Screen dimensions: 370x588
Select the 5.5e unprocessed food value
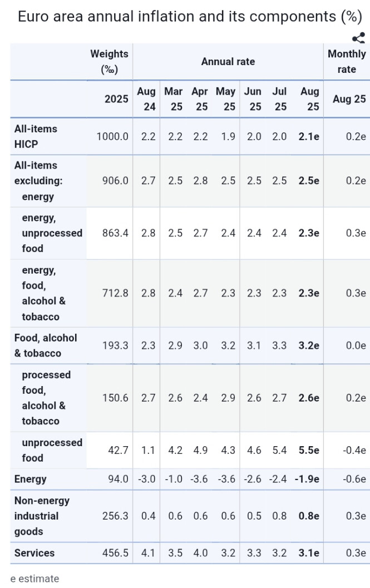[309, 450]
